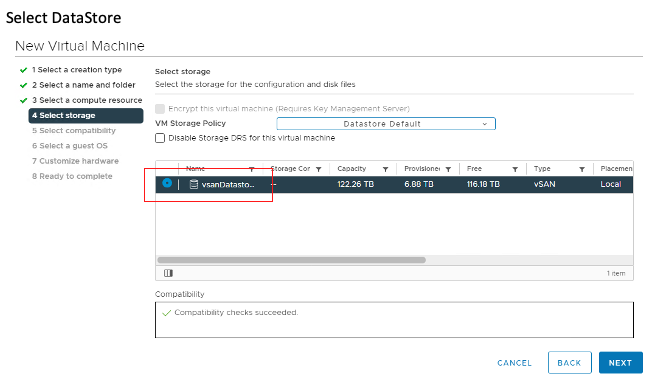Screen dimensions: 654x380
Task: Go to step 1 Select a creation type
Action: [77, 70]
